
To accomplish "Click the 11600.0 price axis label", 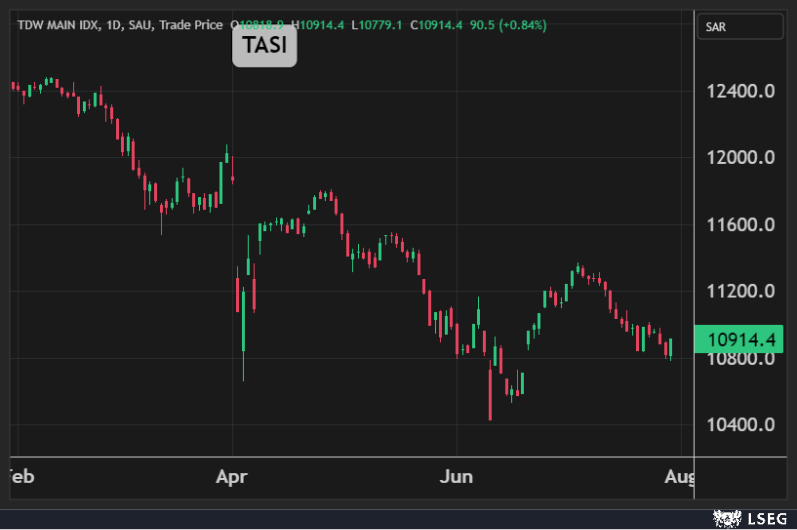I will point(741,225).
